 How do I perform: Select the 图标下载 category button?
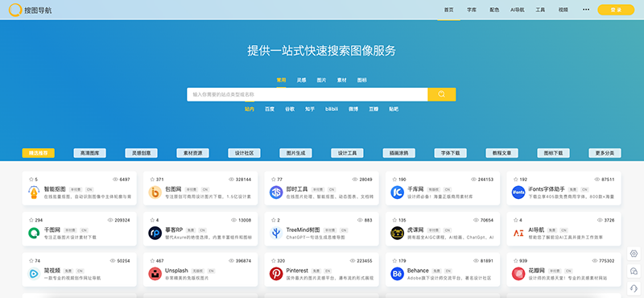[553, 153]
